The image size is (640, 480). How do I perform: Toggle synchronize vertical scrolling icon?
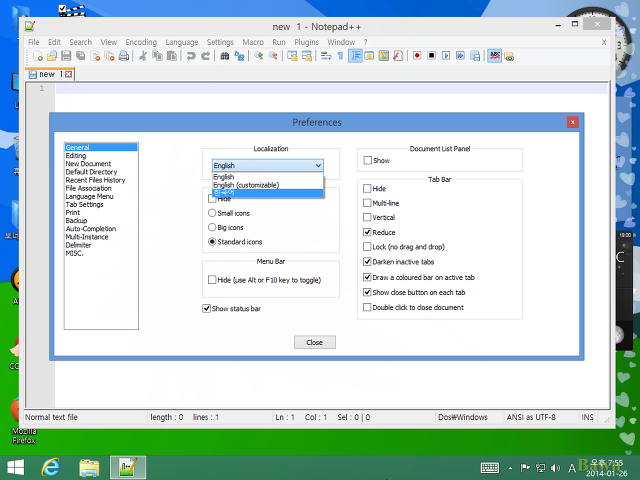click(x=292, y=56)
